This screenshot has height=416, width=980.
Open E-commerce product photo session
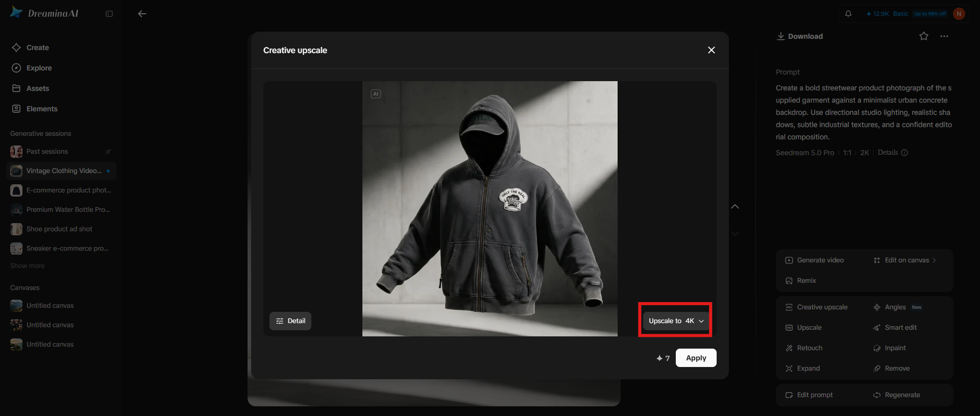coord(61,190)
